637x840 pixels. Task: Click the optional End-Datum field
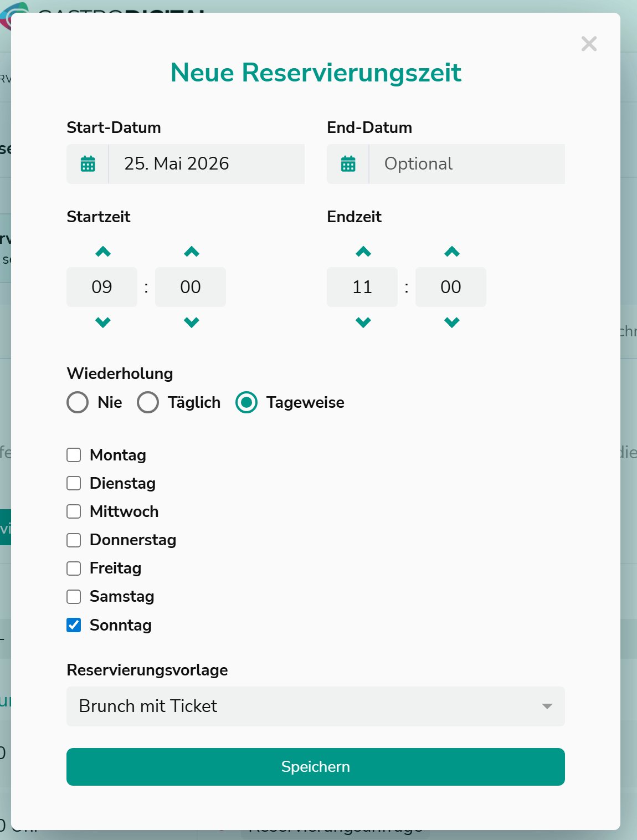pyautogui.click(x=467, y=164)
